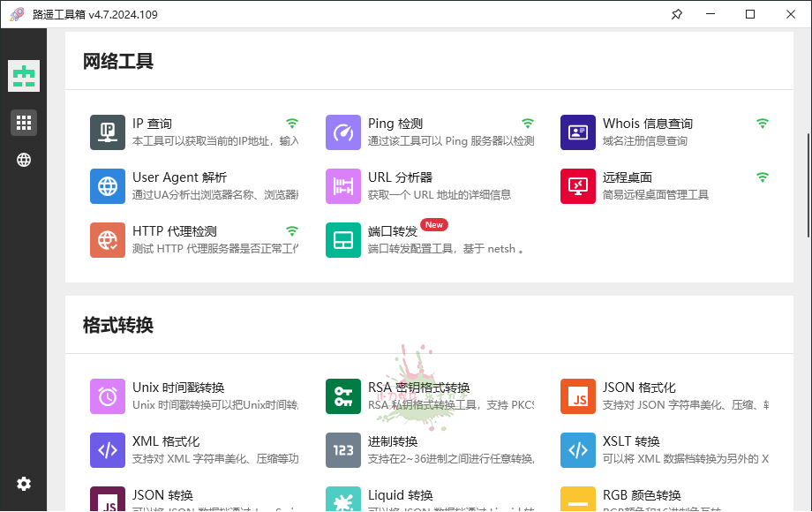Click the RSA 密钥格式转换 key icon
The height and width of the screenshot is (512, 812).
pyautogui.click(x=343, y=397)
